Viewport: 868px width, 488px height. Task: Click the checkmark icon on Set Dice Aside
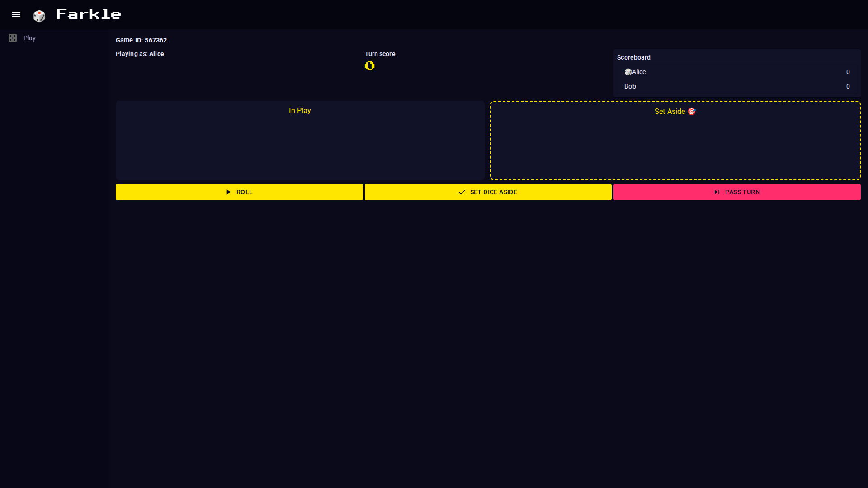point(462,192)
